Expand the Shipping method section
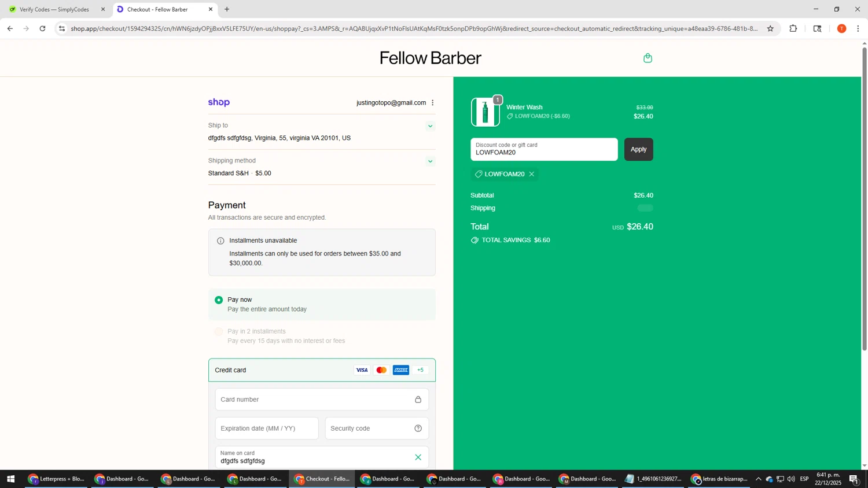The height and width of the screenshot is (488, 868). pos(430,161)
